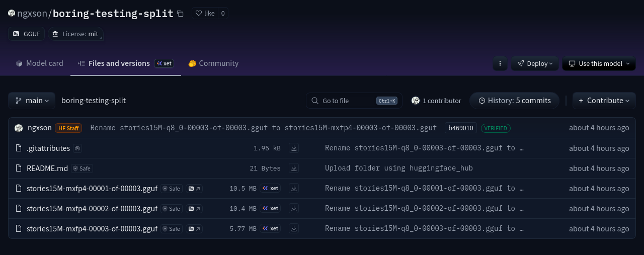
Task: Expand the Contribute dropdown
Action: 604,101
